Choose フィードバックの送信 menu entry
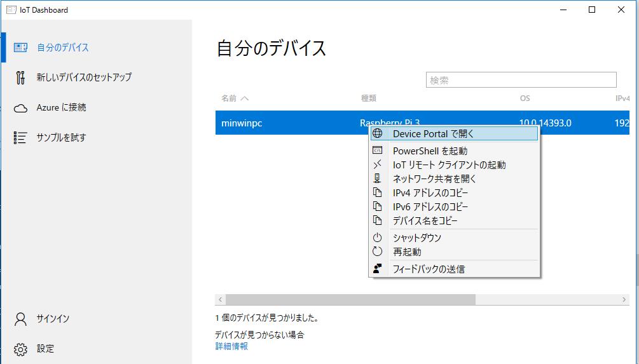This screenshot has width=639, height=364. point(455,269)
